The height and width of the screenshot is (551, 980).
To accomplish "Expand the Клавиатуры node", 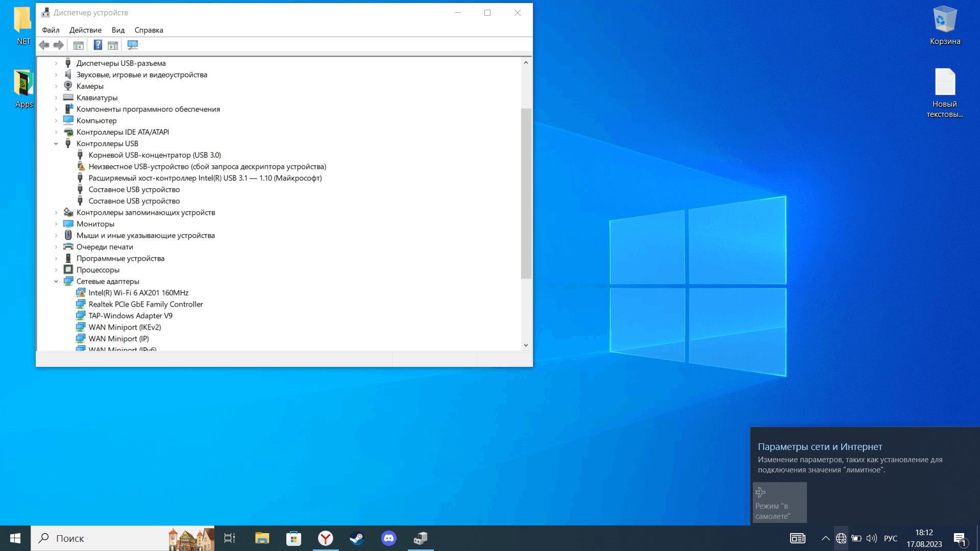I will 56,97.
